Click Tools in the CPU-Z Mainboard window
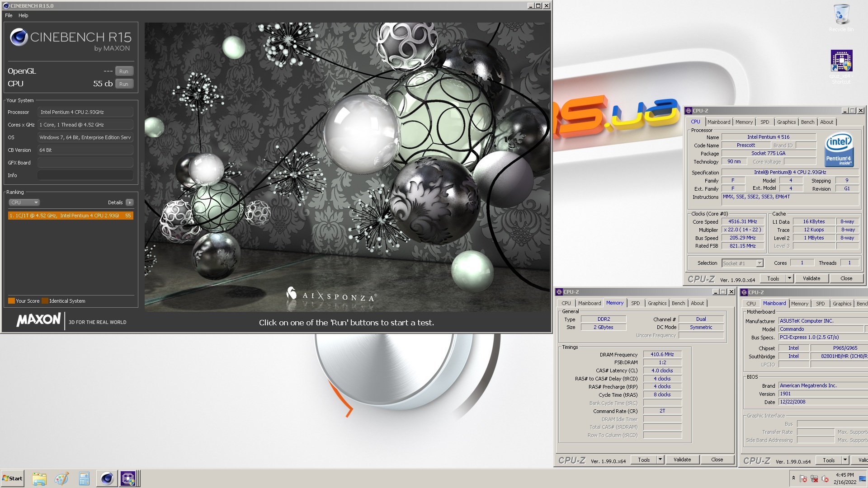 pyautogui.click(x=829, y=460)
